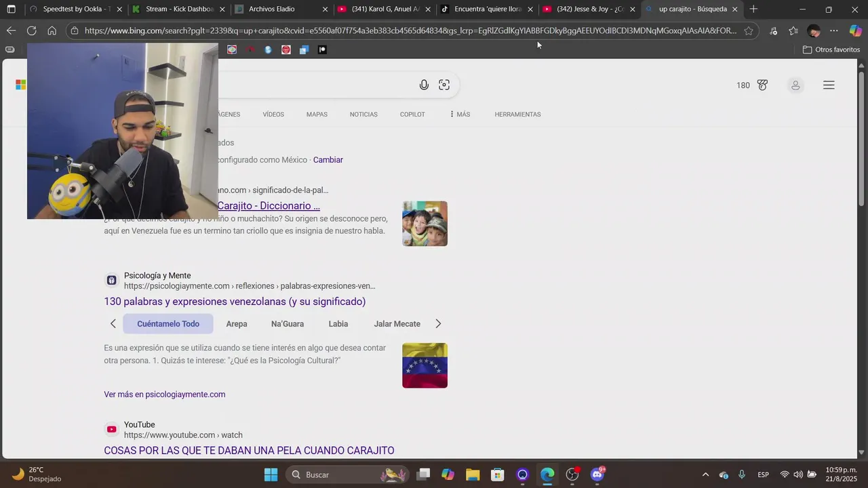Screen dimensions: 868x488
Task: Open File Explorer from taskbar
Action: 473,474
